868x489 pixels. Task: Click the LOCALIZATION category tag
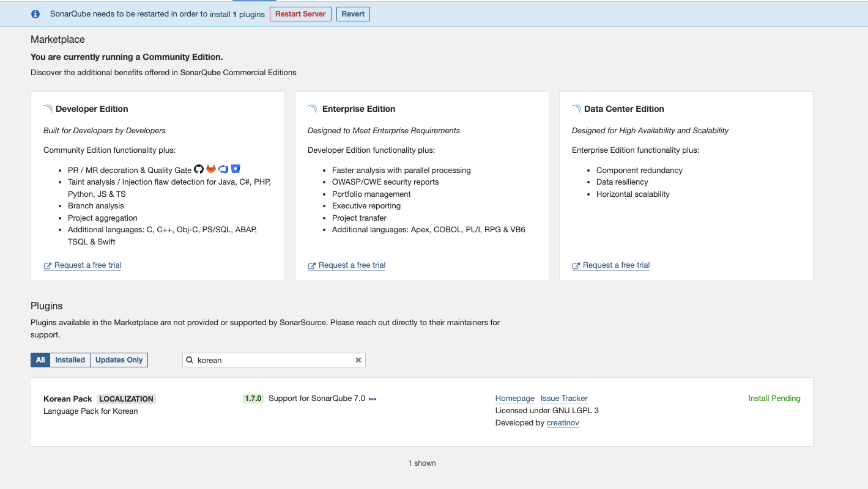click(x=127, y=399)
